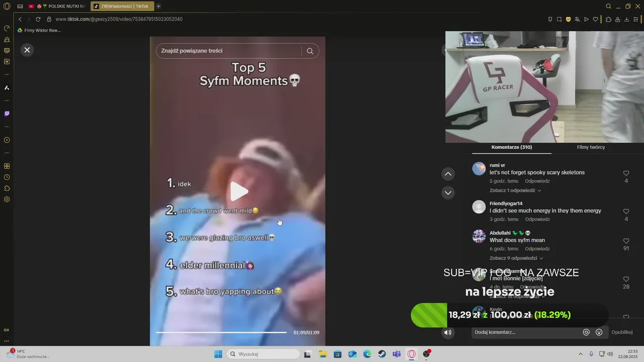The width and height of the screenshot is (644, 362).
Task: Show hidden system tray icons
Action: [580, 354]
